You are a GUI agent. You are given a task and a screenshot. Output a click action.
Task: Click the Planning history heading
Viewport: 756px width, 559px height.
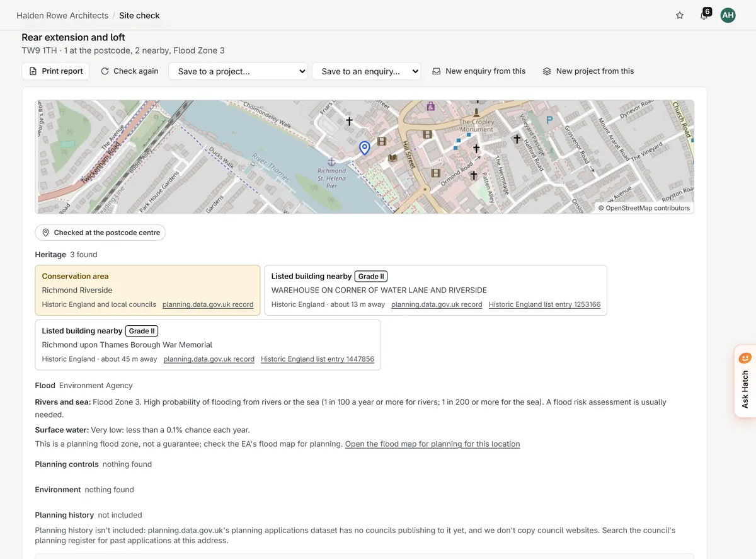[x=64, y=515]
